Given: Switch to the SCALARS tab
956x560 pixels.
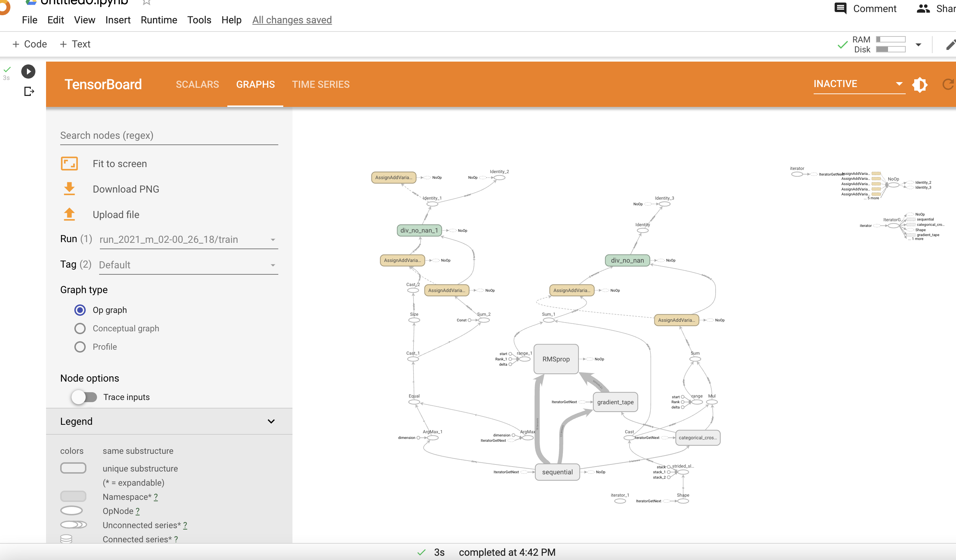Looking at the screenshot, I should 197,84.
